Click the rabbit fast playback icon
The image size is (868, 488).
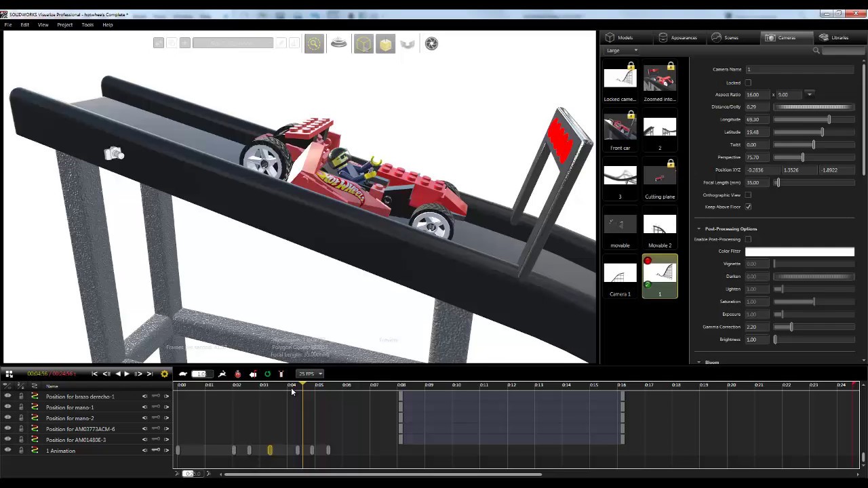(x=222, y=373)
